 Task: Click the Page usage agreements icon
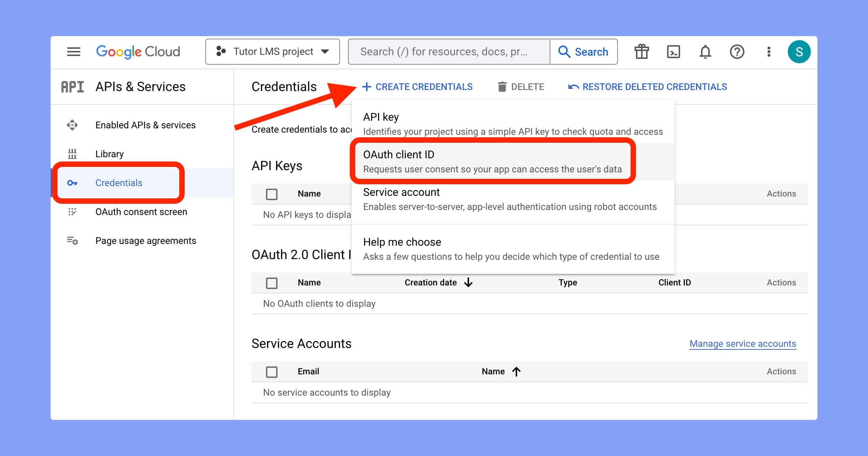coord(72,241)
